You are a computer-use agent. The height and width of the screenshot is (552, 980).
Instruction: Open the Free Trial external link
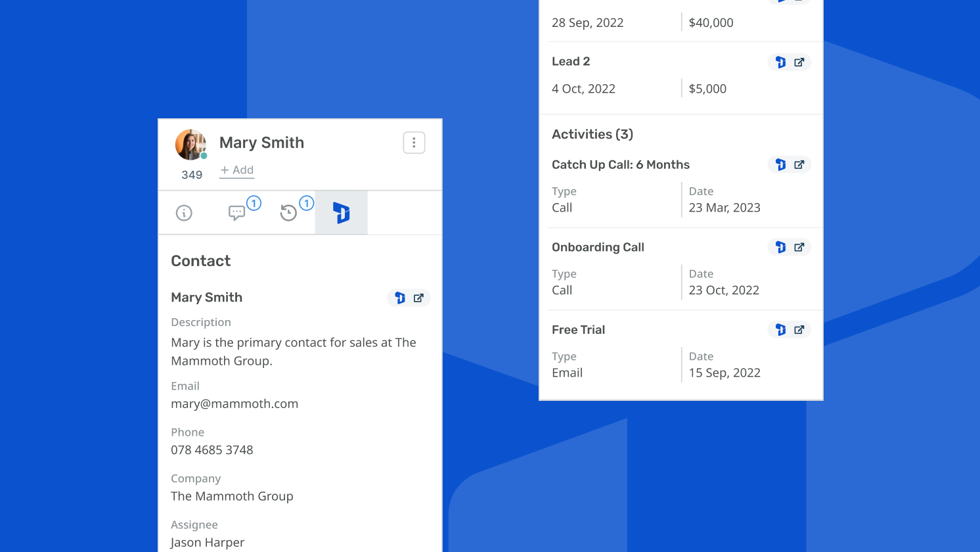(799, 329)
